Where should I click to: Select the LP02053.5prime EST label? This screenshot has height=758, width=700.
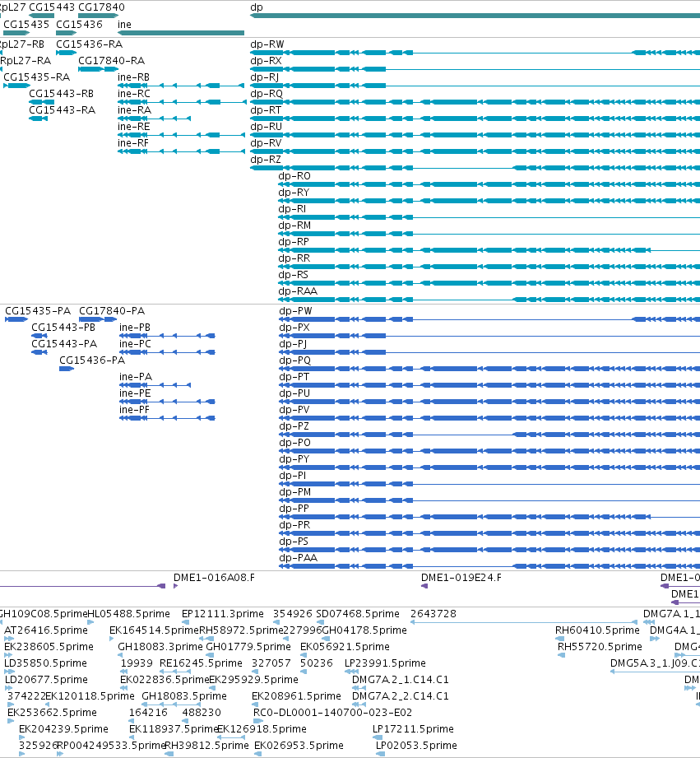pyautogui.click(x=416, y=745)
